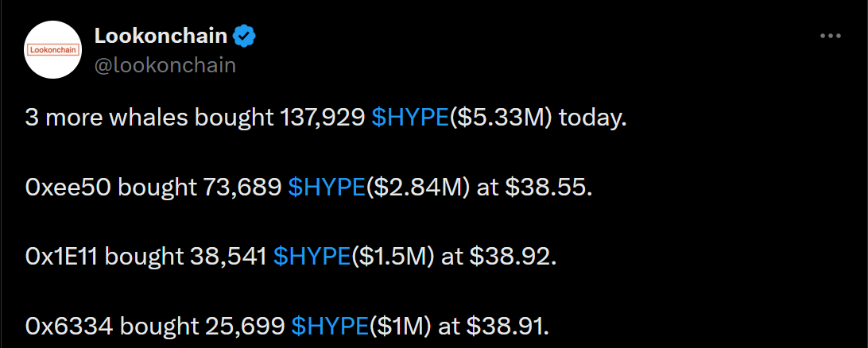Click $HYPE cashtag in the 0xee50 line
The image size is (868, 348).
[x=327, y=188]
